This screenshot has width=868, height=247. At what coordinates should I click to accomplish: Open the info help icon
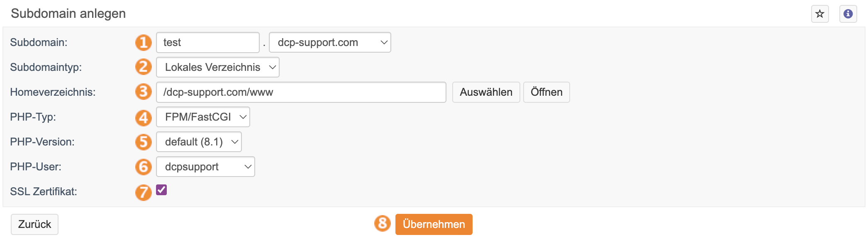(848, 14)
